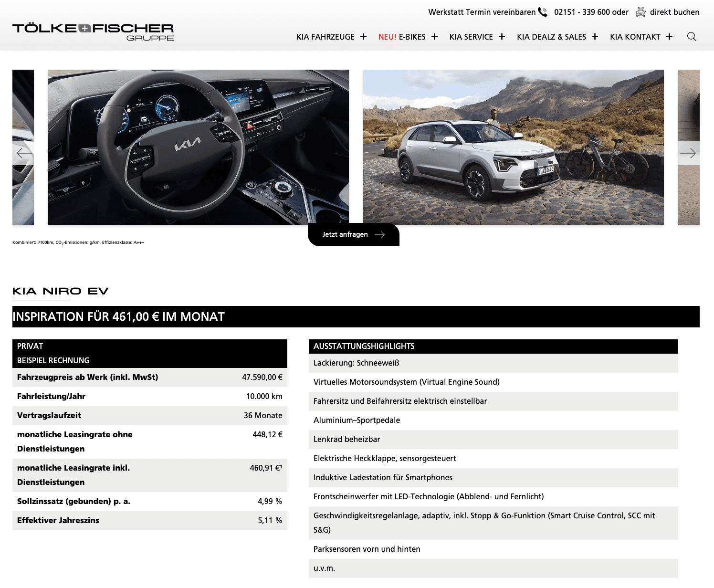Click AUSSTATTUNGSHIGHLIGHTS header
The width and height of the screenshot is (714, 588).
pos(493,346)
